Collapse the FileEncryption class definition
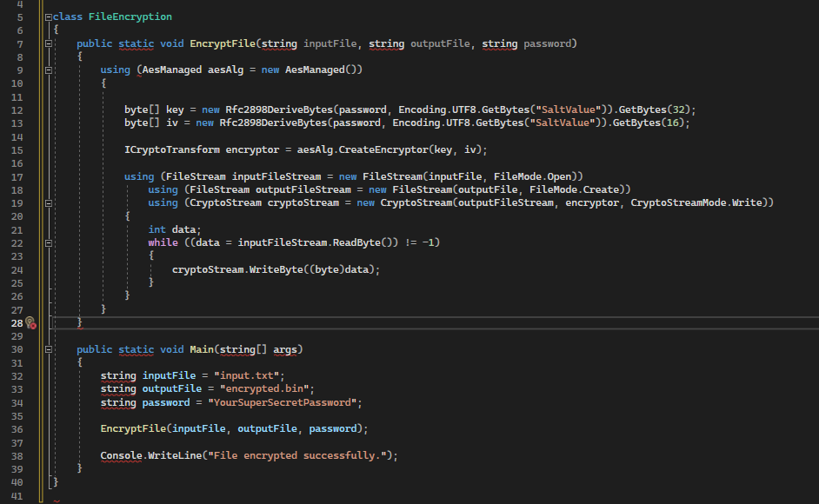The width and height of the screenshot is (819, 504). (x=50, y=16)
